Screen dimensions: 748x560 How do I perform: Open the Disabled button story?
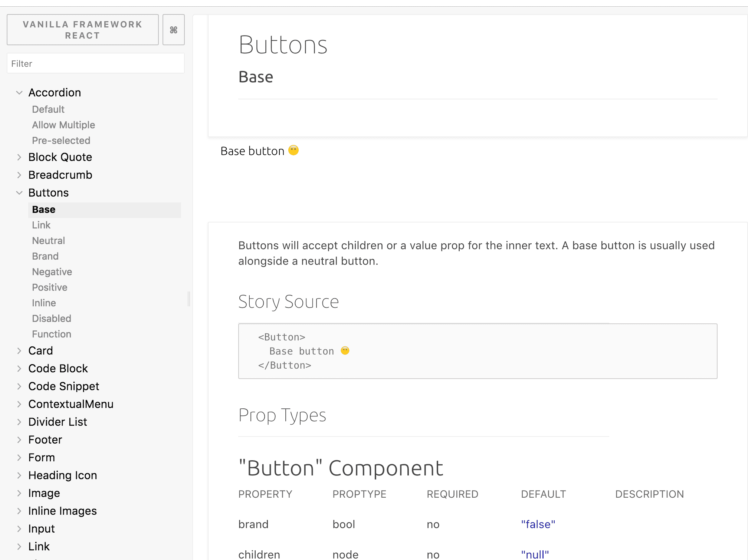[x=52, y=319]
